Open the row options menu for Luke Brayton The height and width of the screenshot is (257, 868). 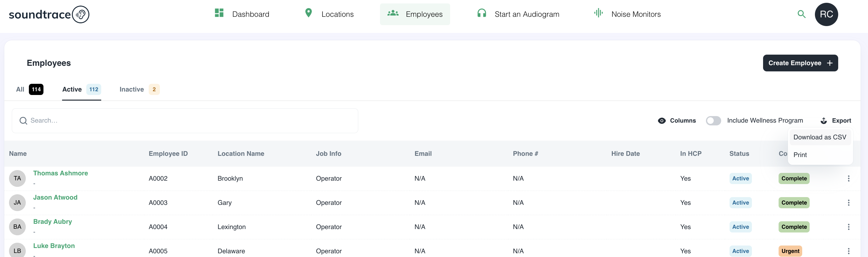[x=848, y=251]
